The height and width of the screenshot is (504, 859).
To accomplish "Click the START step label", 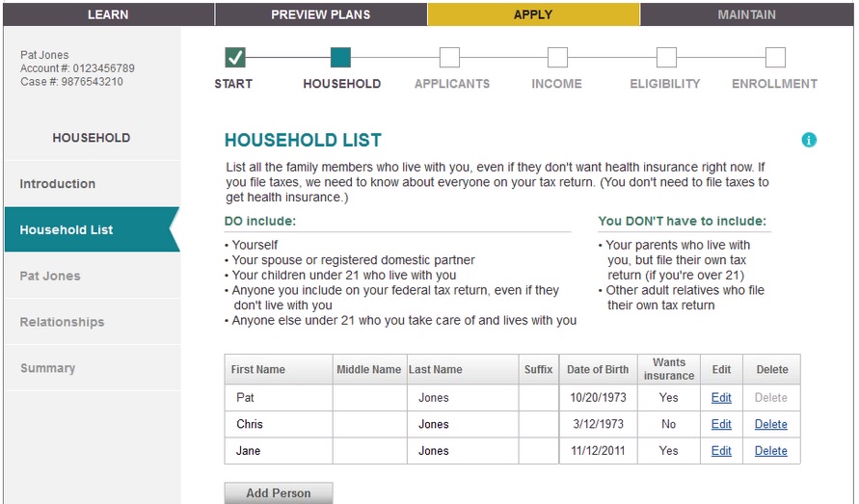I will (x=233, y=84).
